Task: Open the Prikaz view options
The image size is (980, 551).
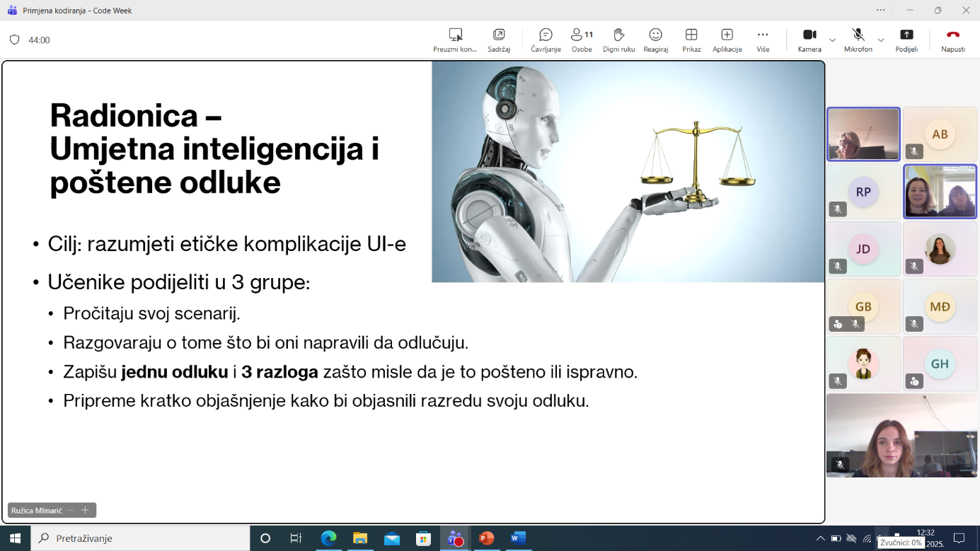Action: click(691, 40)
